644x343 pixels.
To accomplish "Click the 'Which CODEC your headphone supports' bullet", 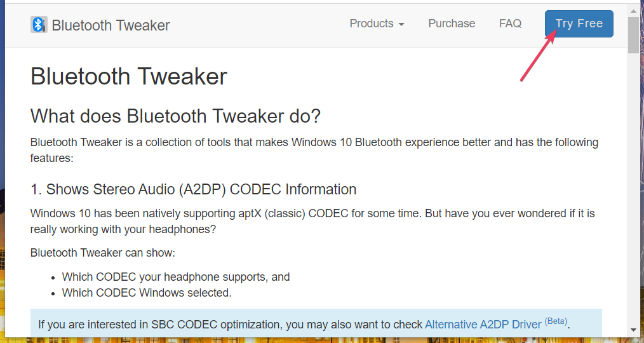I will pos(176,277).
